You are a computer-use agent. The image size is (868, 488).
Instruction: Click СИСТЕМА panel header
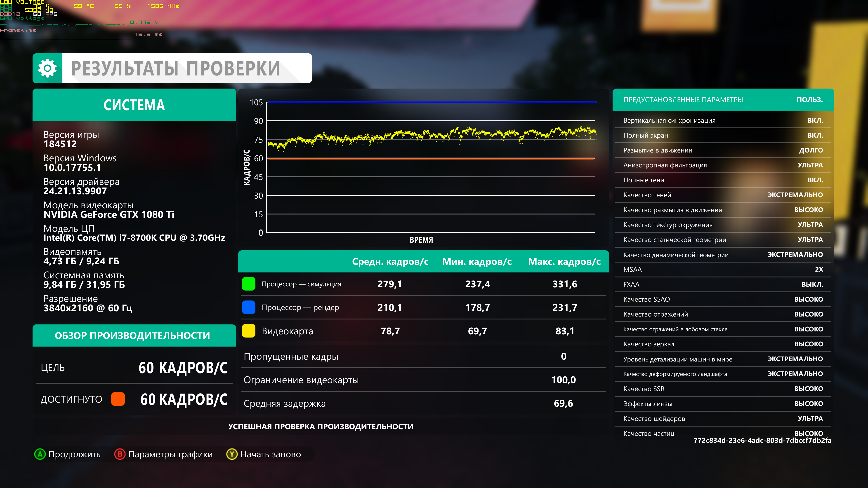(134, 105)
